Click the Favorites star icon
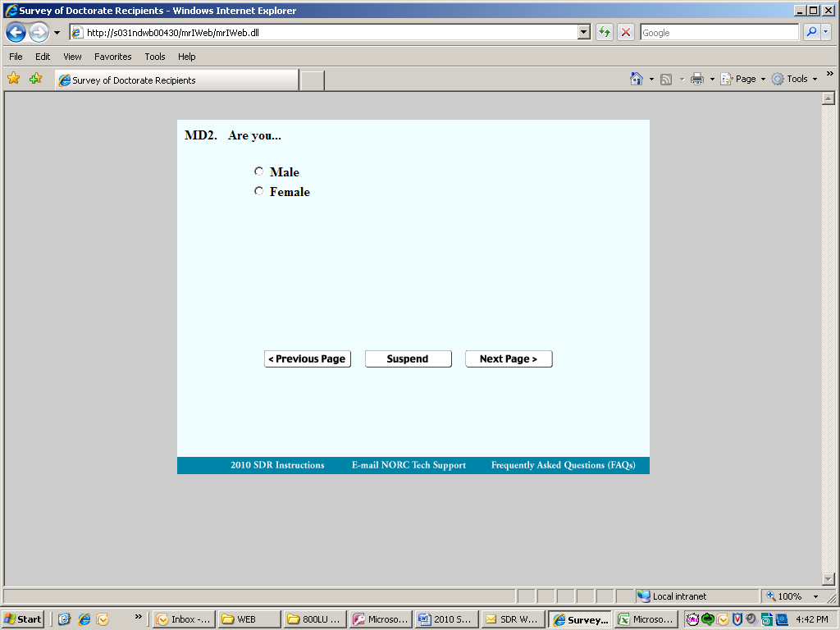The height and width of the screenshot is (630, 840). coord(14,79)
